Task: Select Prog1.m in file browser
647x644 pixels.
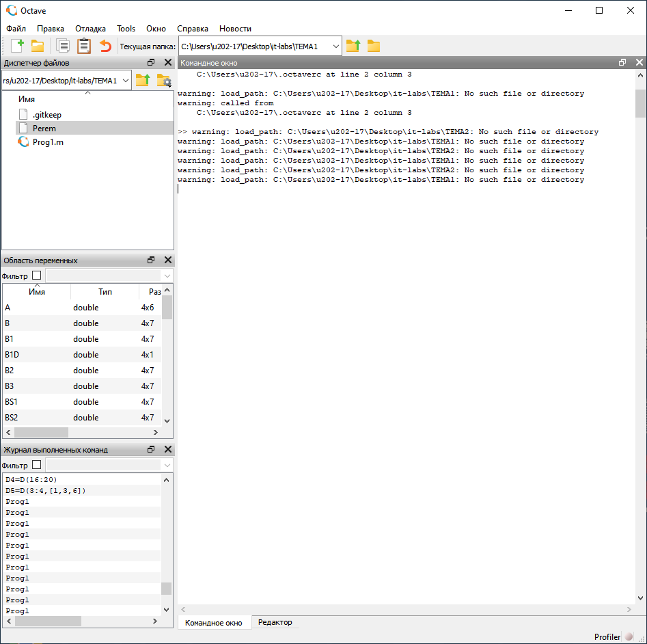Action: [47, 142]
